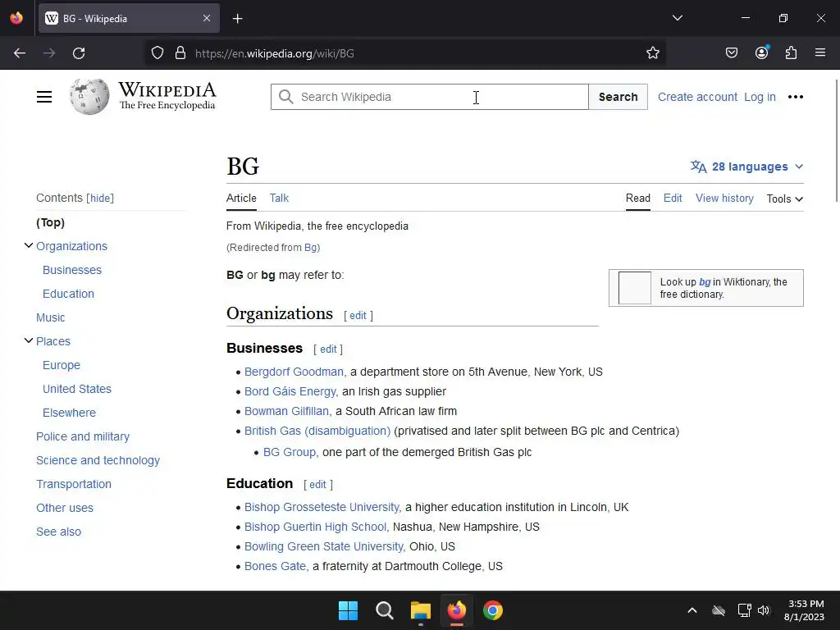Switch to the Talk tab
This screenshot has width=840, height=630.
[x=279, y=199]
